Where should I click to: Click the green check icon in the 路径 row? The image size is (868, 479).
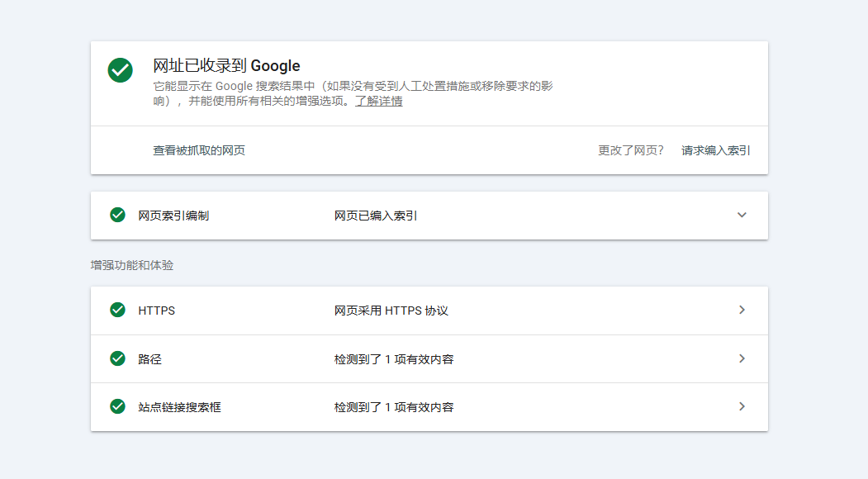click(117, 358)
